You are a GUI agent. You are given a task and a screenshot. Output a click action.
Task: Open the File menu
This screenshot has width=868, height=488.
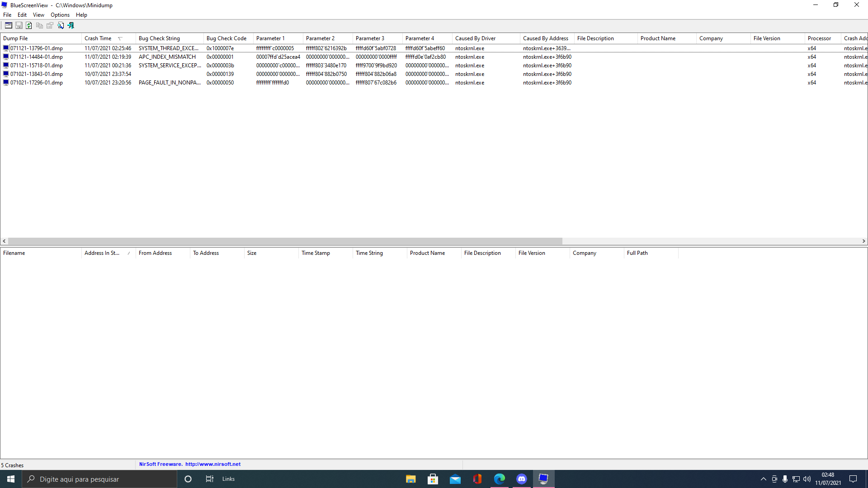(7, 15)
